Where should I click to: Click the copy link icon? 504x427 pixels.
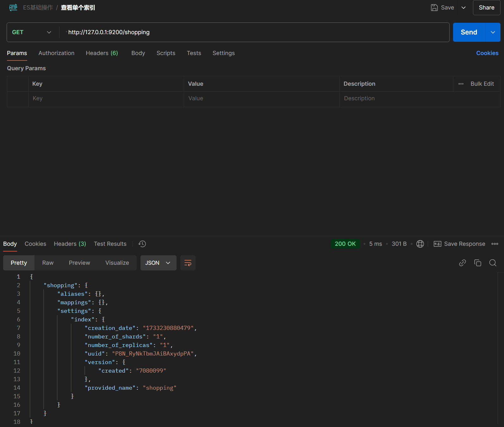(463, 263)
